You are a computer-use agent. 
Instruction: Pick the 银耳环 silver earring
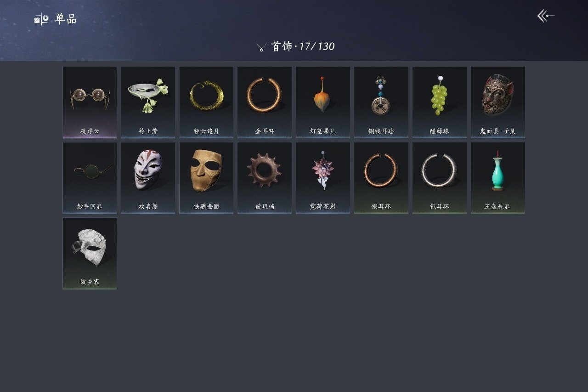(440, 178)
